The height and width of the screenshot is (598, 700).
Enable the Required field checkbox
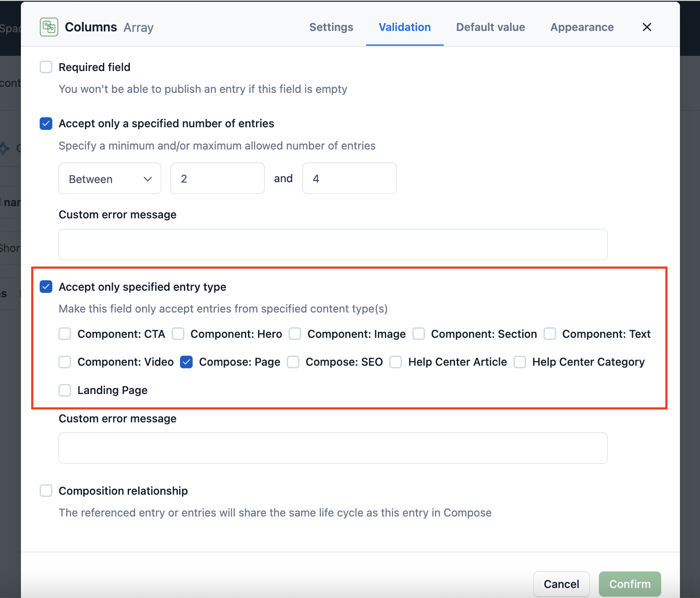coord(46,67)
